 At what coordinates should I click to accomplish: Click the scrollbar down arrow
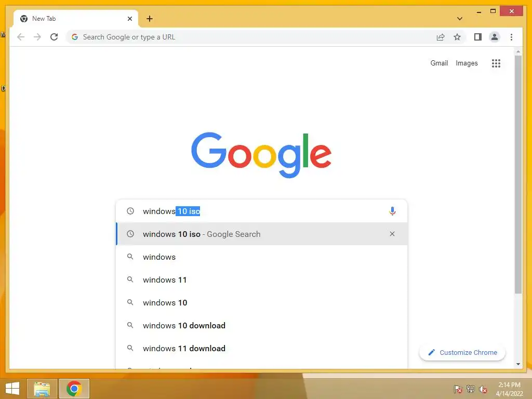click(x=518, y=364)
